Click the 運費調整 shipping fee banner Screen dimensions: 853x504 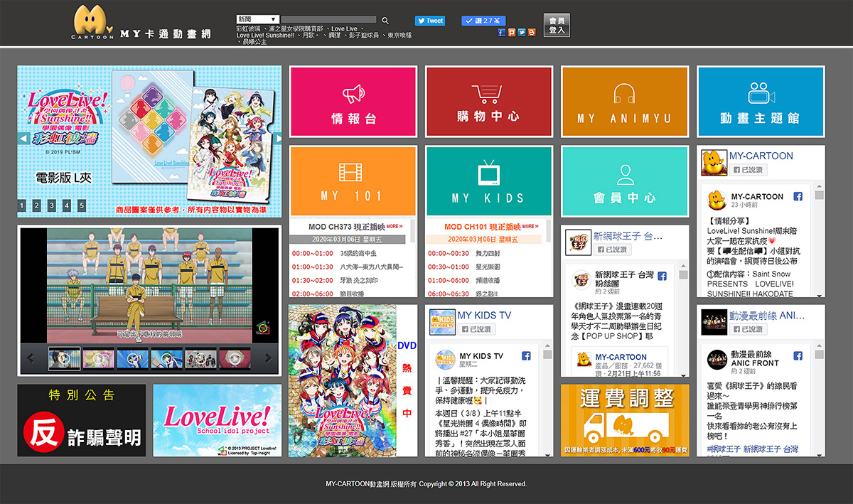[x=625, y=421]
